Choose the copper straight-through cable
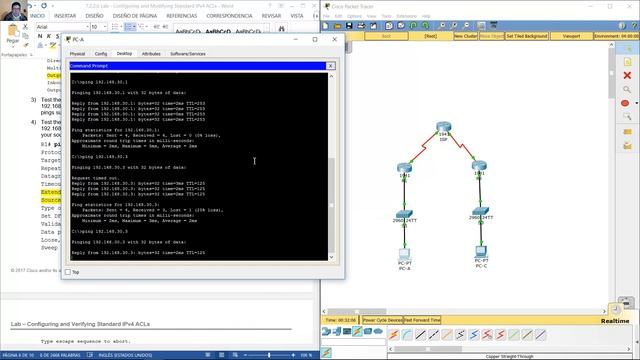 420,335
